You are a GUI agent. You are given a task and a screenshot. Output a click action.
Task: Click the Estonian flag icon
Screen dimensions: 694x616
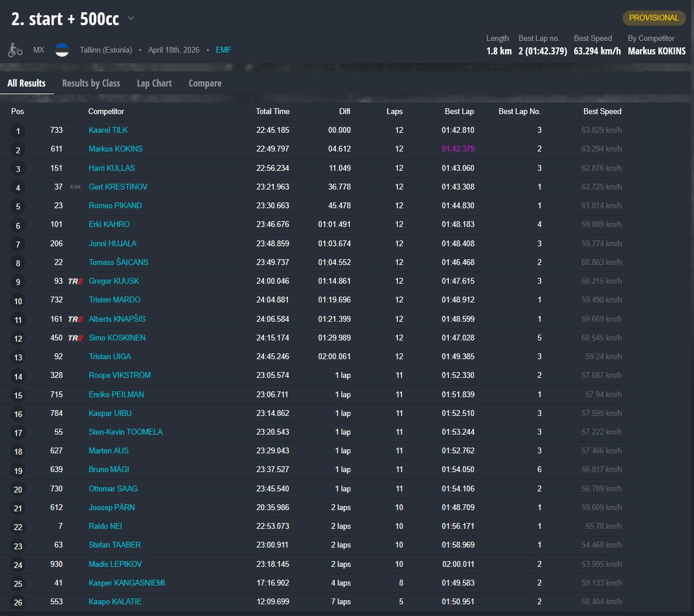tap(62, 50)
